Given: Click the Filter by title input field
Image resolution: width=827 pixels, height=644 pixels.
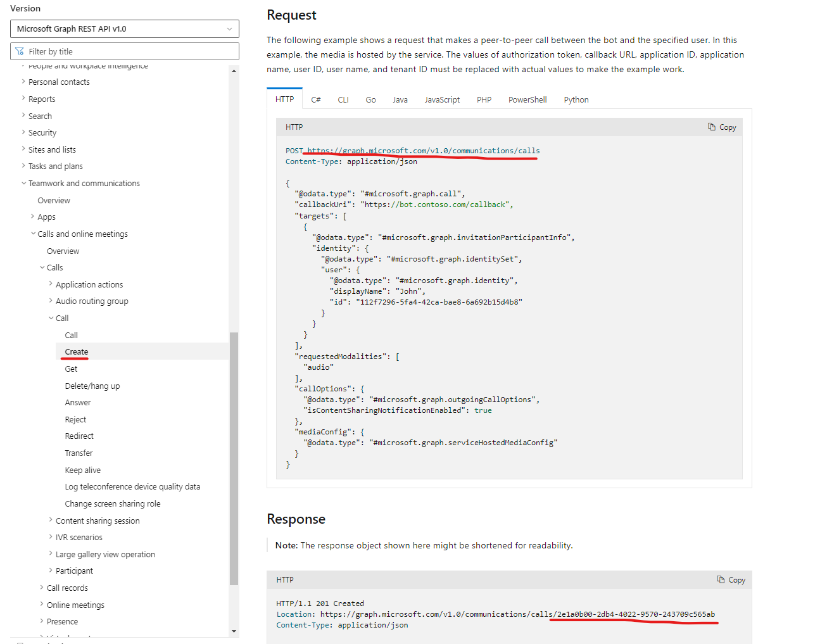Looking at the screenshot, I should 125,51.
